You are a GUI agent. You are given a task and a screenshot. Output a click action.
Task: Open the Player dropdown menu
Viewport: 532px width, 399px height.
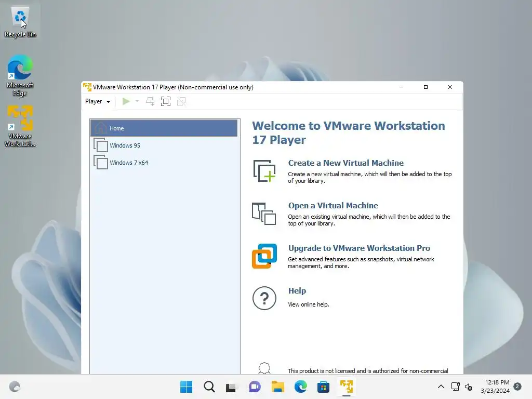[98, 101]
